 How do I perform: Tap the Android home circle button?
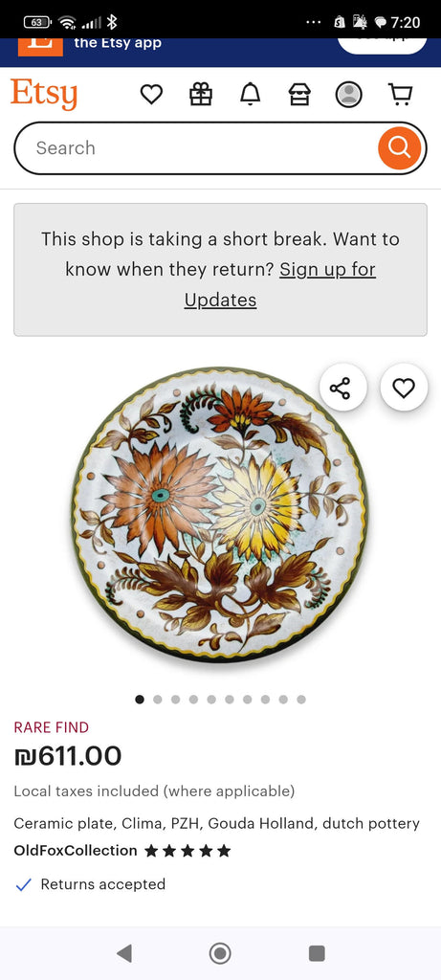(x=220, y=953)
